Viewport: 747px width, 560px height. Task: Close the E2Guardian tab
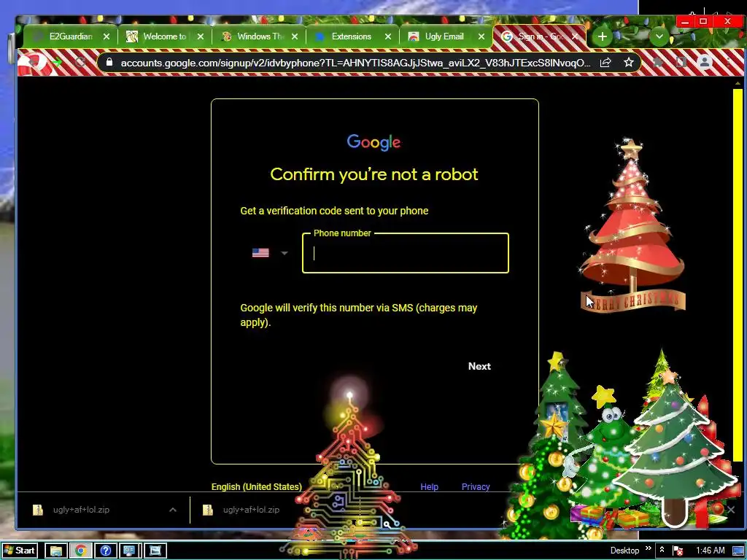107,36
